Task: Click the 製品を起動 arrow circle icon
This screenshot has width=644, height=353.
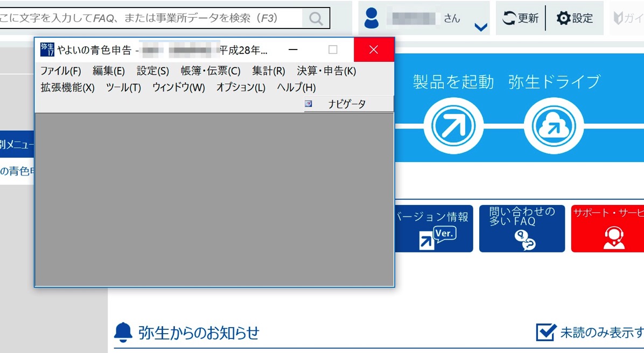Action: tap(453, 126)
